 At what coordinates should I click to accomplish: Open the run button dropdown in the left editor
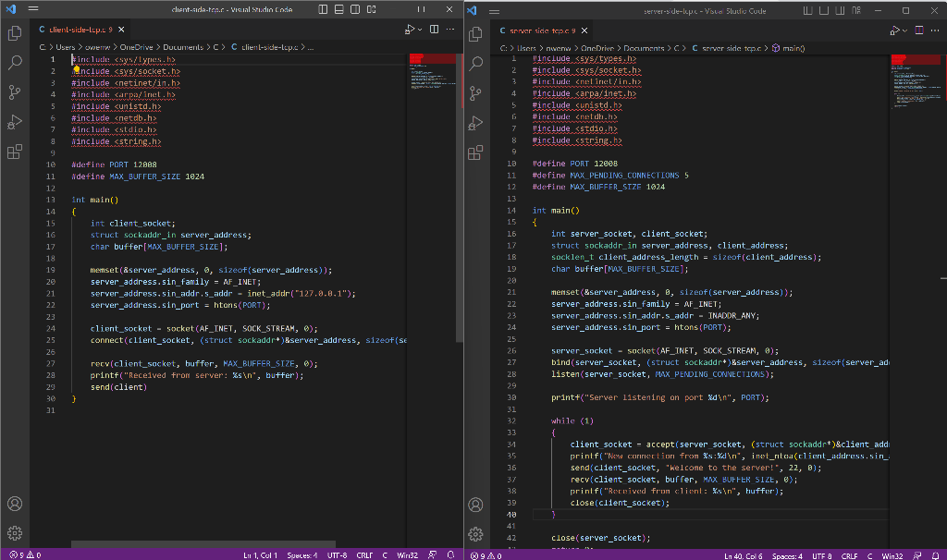point(420,29)
